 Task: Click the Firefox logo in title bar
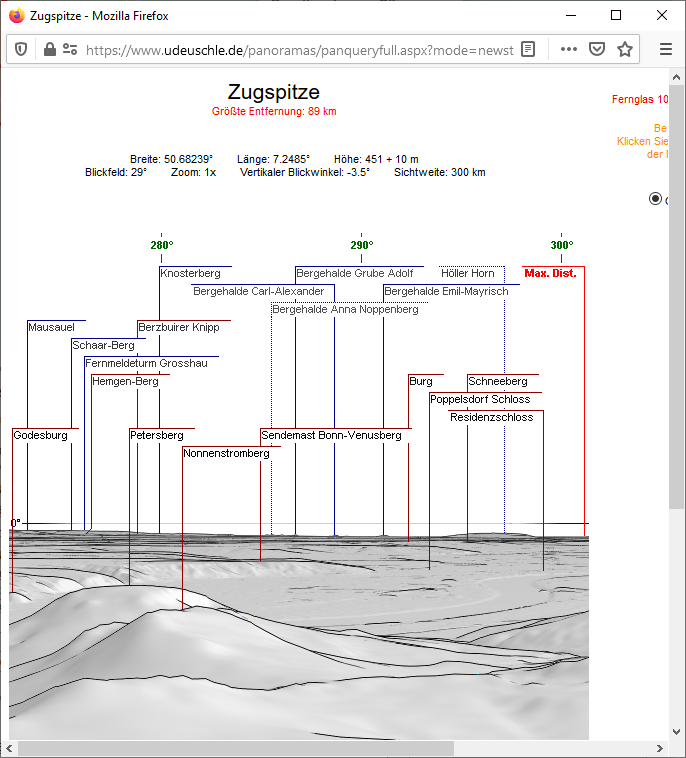click(16, 15)
